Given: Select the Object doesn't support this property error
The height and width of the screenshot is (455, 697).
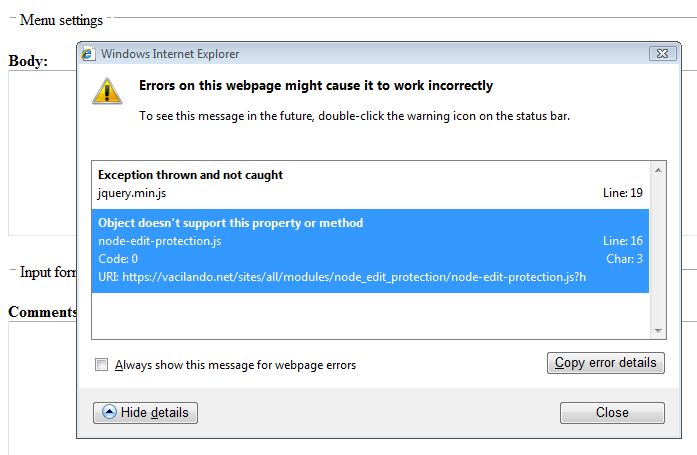Looking at the screenshot, I should [x=370, y=251].
